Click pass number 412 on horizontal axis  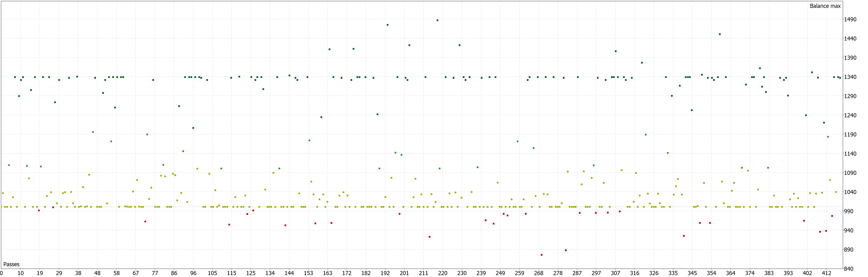(x=826, y=273)
